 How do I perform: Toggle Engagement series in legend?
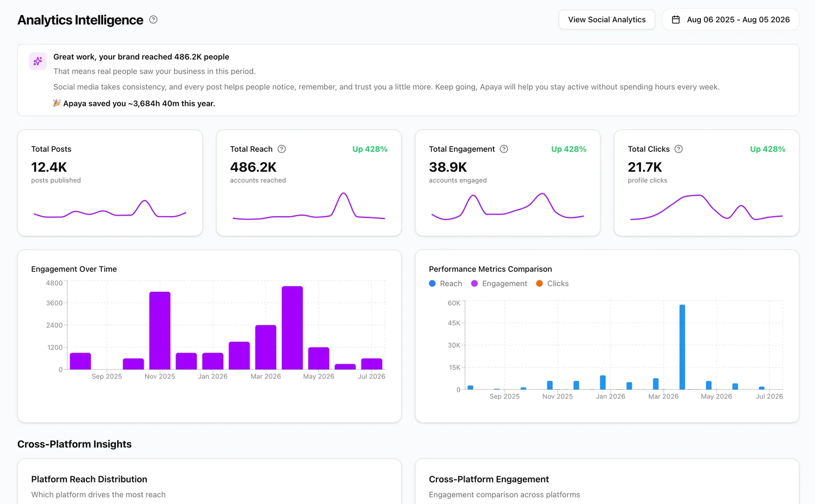(x=499, y=283)
